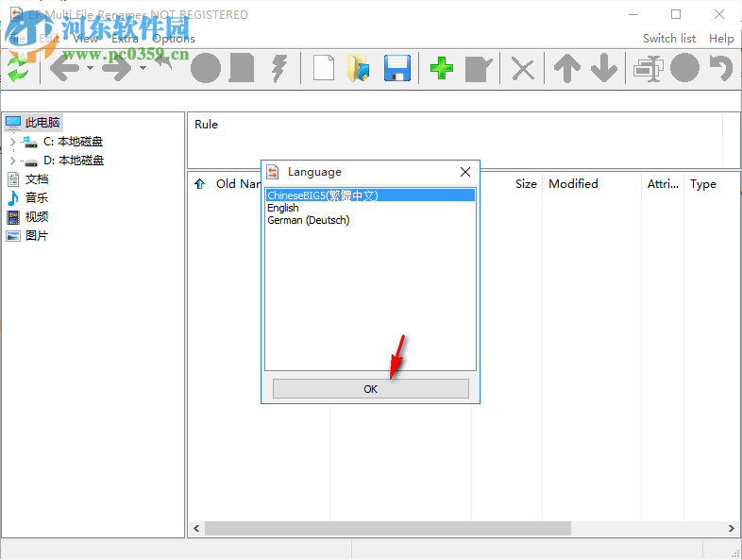Click the gray stop square icon
742x560 pixels.
coord(242,68)
